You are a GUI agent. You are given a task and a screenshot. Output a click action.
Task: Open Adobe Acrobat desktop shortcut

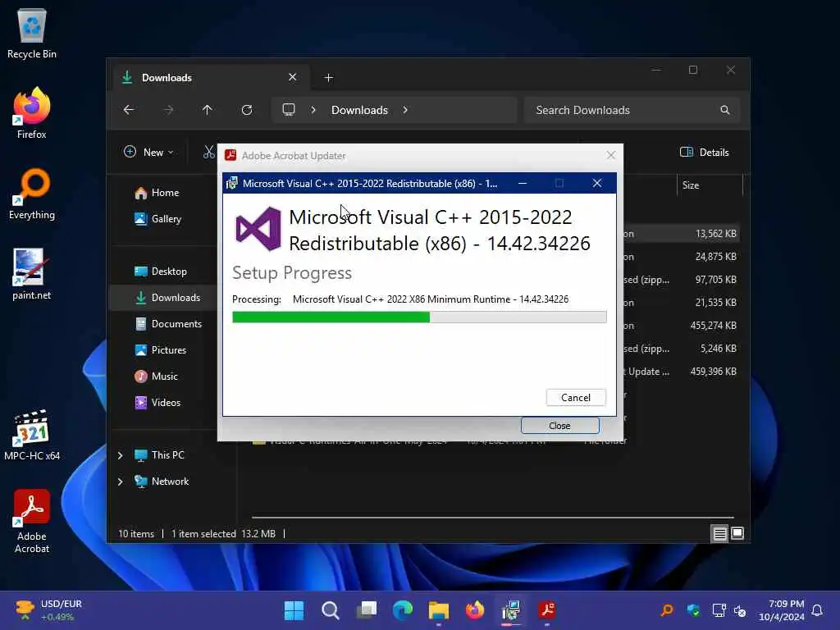point(32,521)
